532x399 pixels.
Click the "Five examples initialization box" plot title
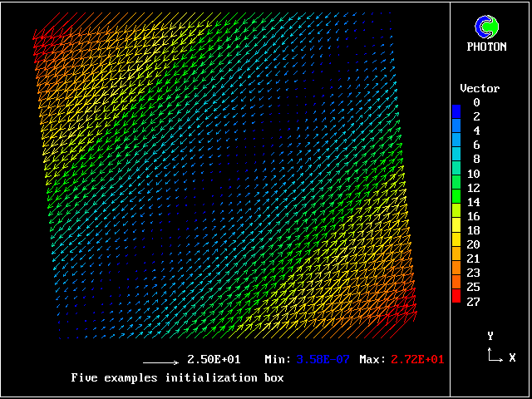coord(177,377)
